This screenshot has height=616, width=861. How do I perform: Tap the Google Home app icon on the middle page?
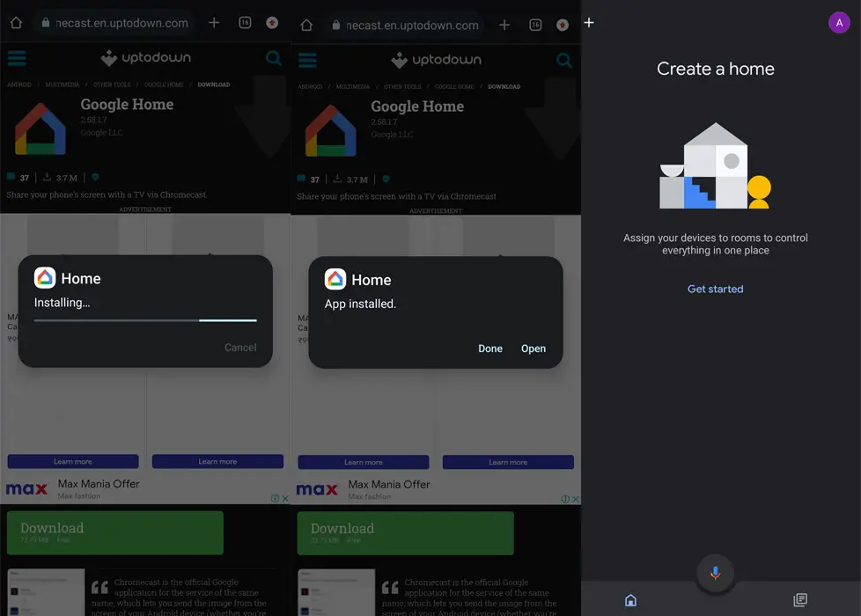[x=331, y=130]
